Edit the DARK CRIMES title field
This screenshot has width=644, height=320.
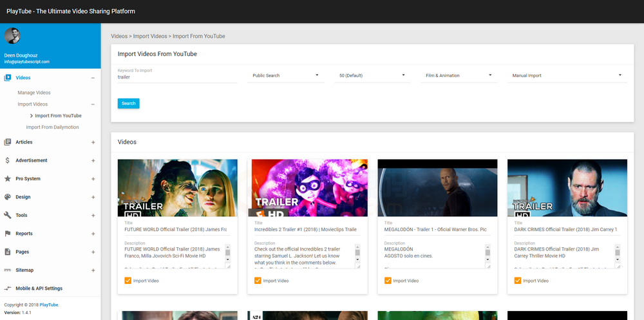[567, 230]
